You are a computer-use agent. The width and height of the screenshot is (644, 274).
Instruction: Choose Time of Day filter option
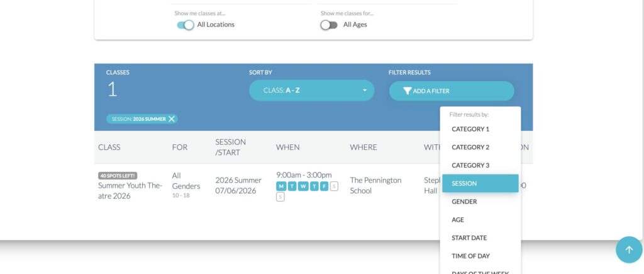470,256
